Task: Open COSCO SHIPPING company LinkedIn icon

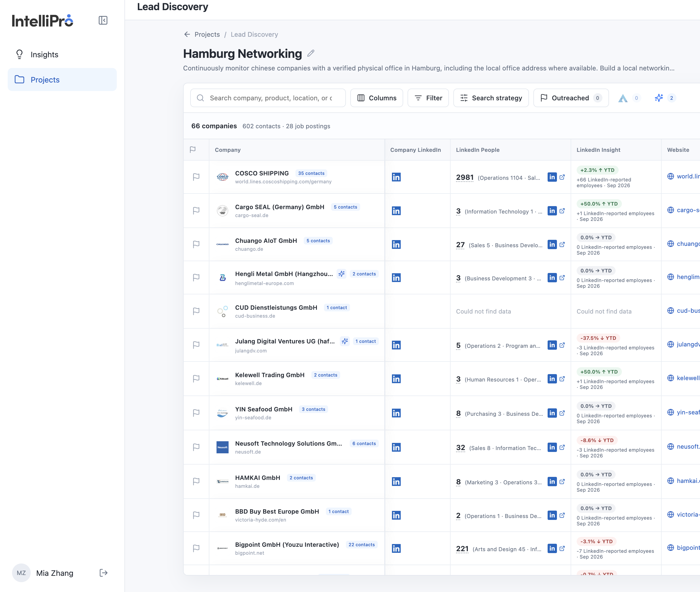Action: coord(396,177)
